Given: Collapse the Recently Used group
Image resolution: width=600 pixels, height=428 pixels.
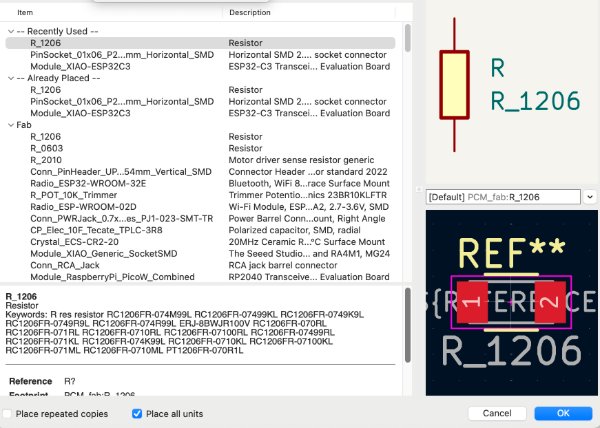Looking at the screenshot, I should coord(11,31).
